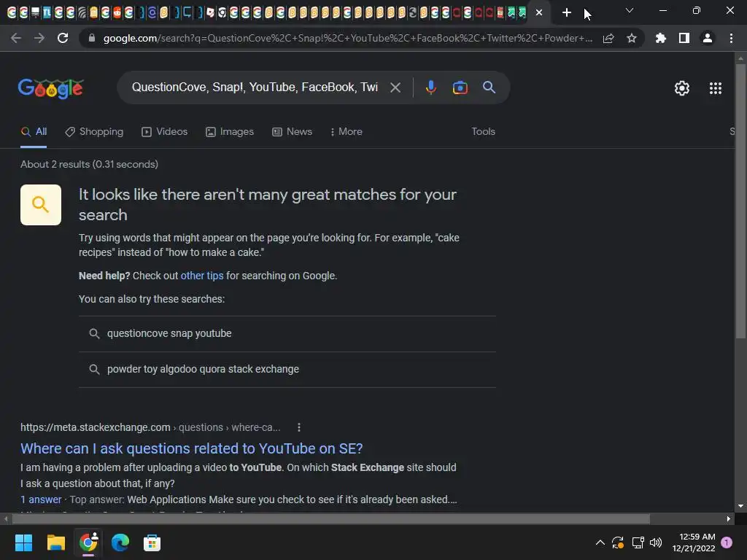Click the '1 answer' link
This screenshot has height=560, width=747.
coord(41,499)
